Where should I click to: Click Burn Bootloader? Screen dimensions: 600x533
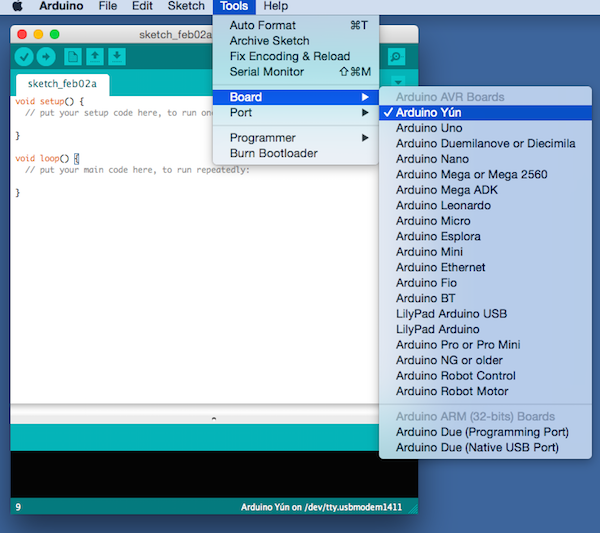pos(296,153)
